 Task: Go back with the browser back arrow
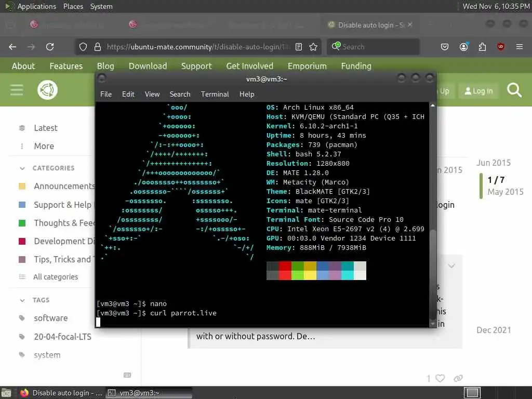point(12,47)
